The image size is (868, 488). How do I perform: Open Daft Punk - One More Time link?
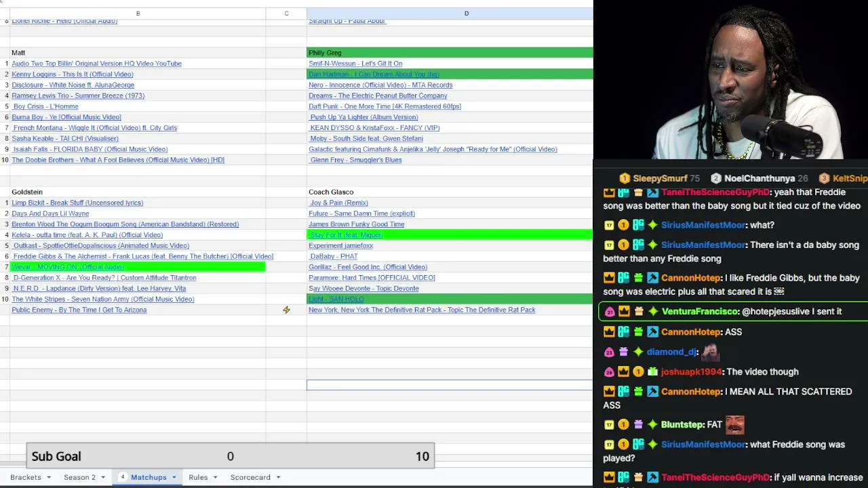[x=384, y=106]
